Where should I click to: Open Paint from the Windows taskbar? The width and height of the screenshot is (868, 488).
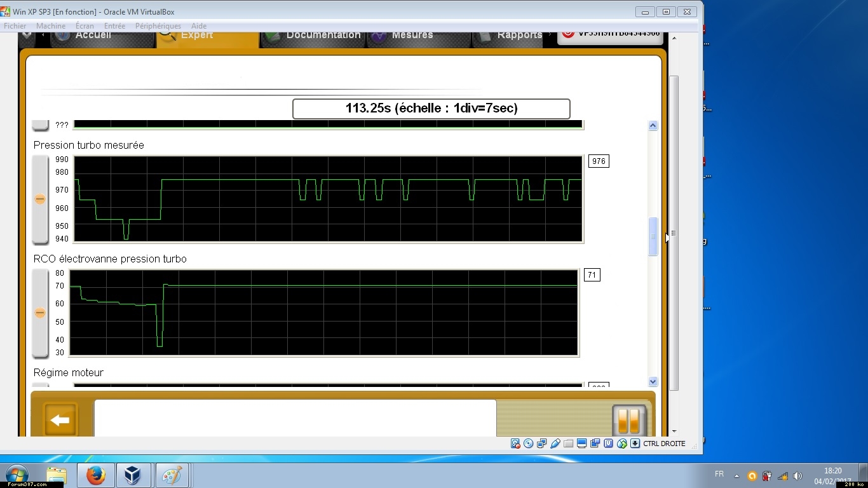(172, 475)
